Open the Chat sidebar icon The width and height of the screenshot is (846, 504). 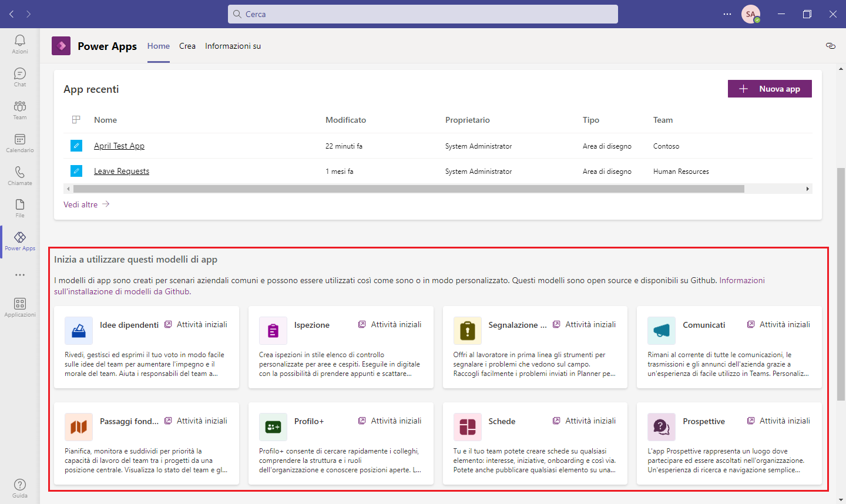point(20,77)
